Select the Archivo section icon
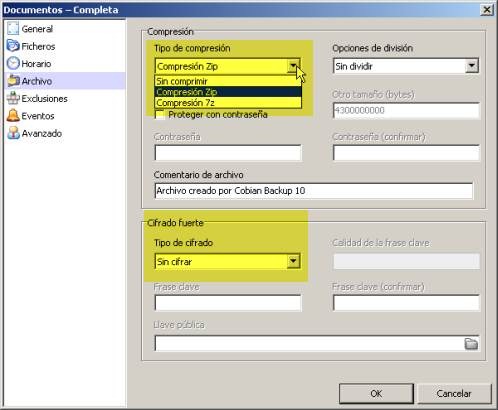The image size is (498, 410). coord(13,81)
